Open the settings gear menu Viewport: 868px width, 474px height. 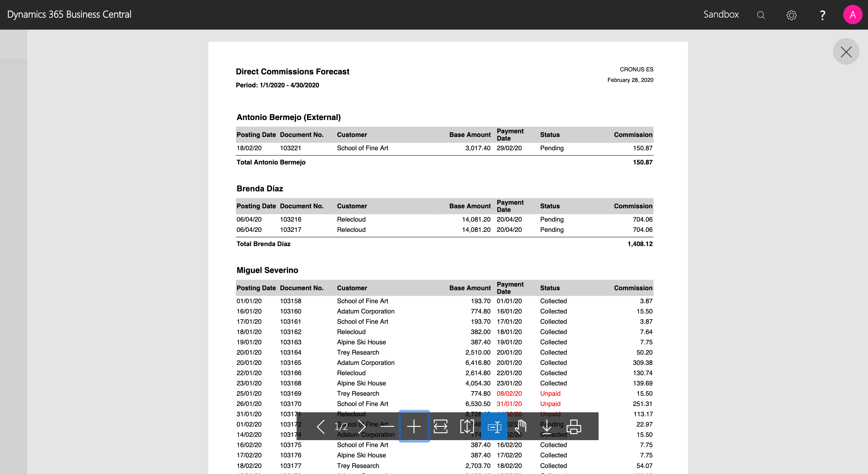[x=791, y=15]
